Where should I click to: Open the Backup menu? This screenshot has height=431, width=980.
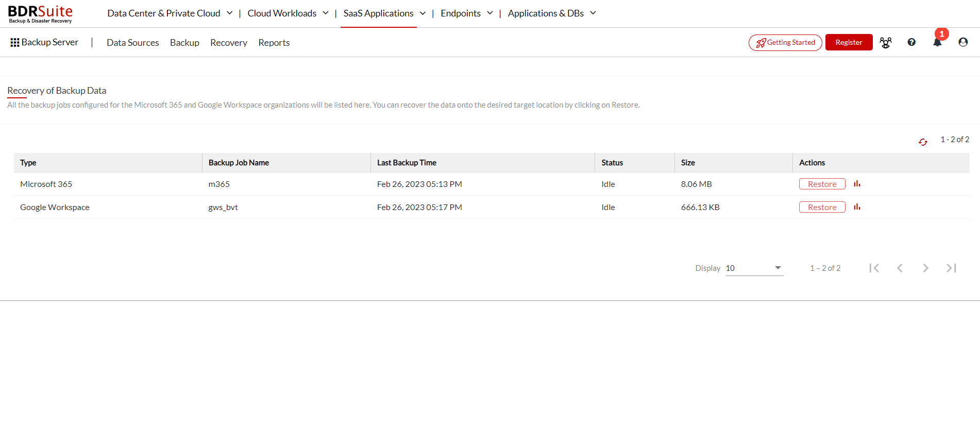184,43
